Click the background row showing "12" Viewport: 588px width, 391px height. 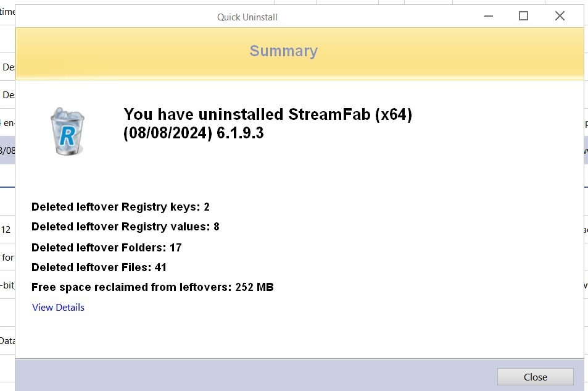click(x=6, y=230)
